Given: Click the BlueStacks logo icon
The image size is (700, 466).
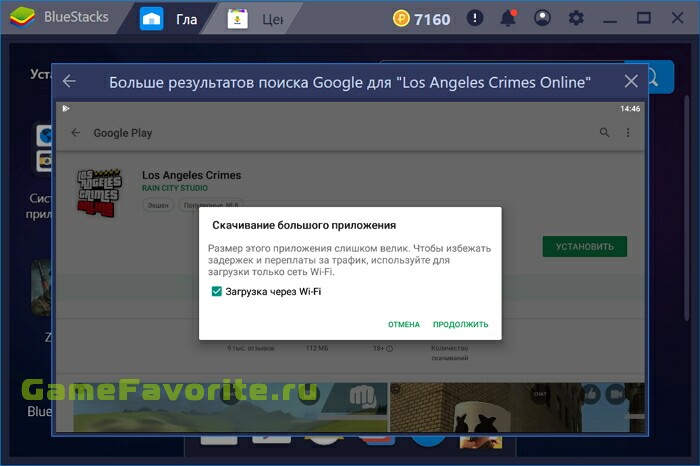Looking at the screenshot, I should point(22,18).
